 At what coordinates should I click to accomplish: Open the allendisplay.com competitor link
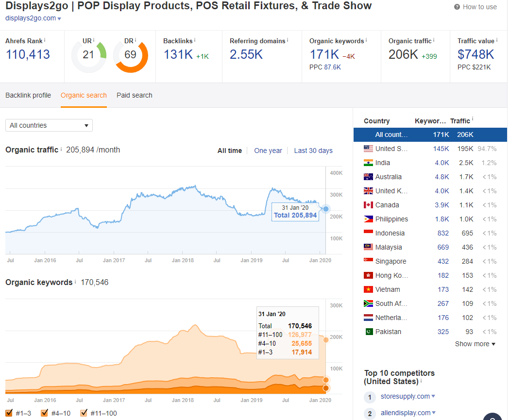point(406,413)
